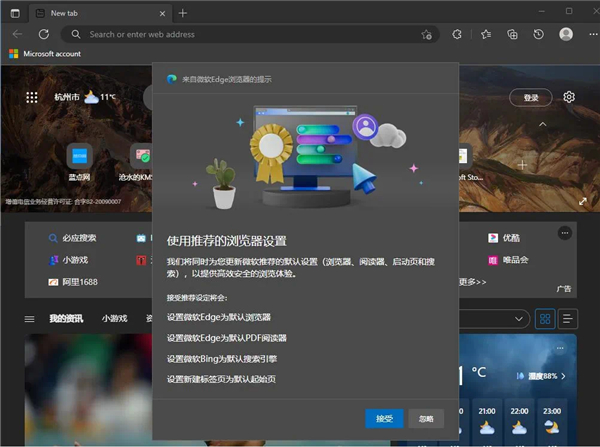Open the quick links more-options ellipsis
The width and height of the screenshot is (600, 447).
pyautogui.click(x=565, y=233)
